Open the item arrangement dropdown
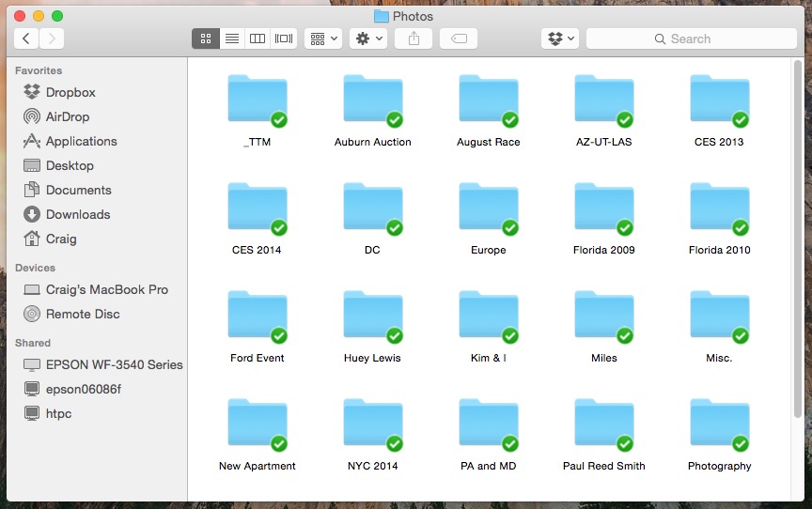The height and width of the screenshot is (509, 812). pos(323,39)
